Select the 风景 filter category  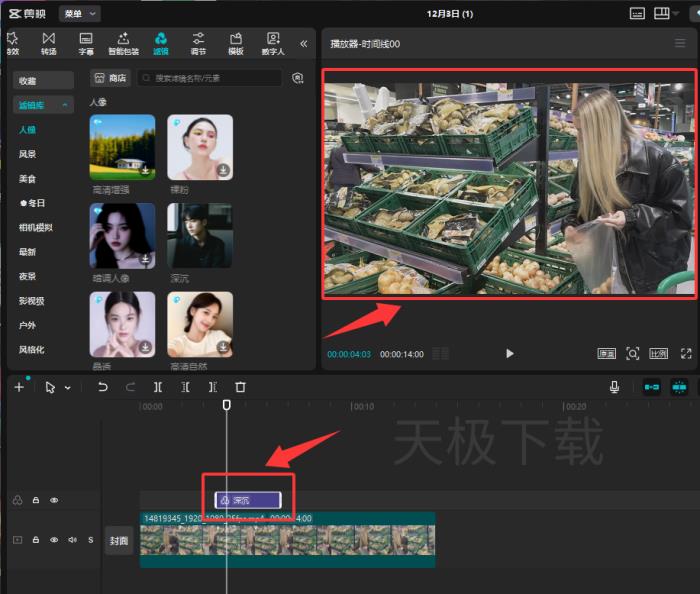point(27,154)
